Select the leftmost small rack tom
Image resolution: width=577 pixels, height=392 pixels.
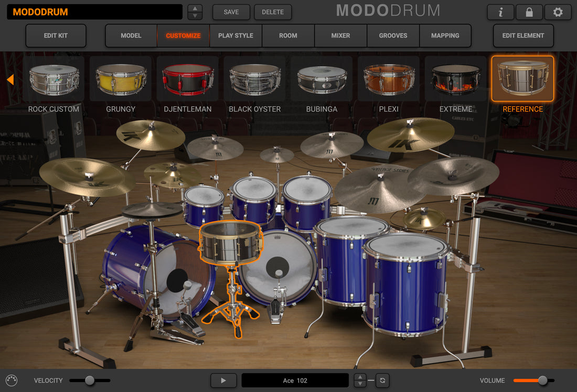[204, 206]
